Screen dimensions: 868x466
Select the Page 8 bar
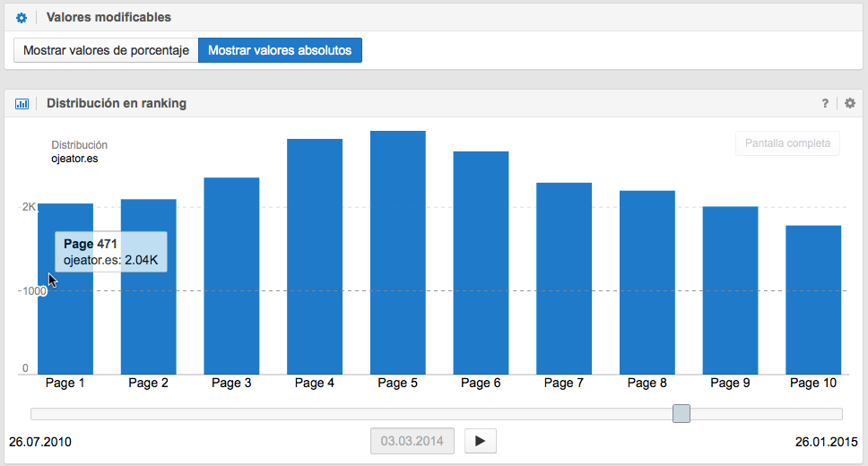click(x=647, y=282)
